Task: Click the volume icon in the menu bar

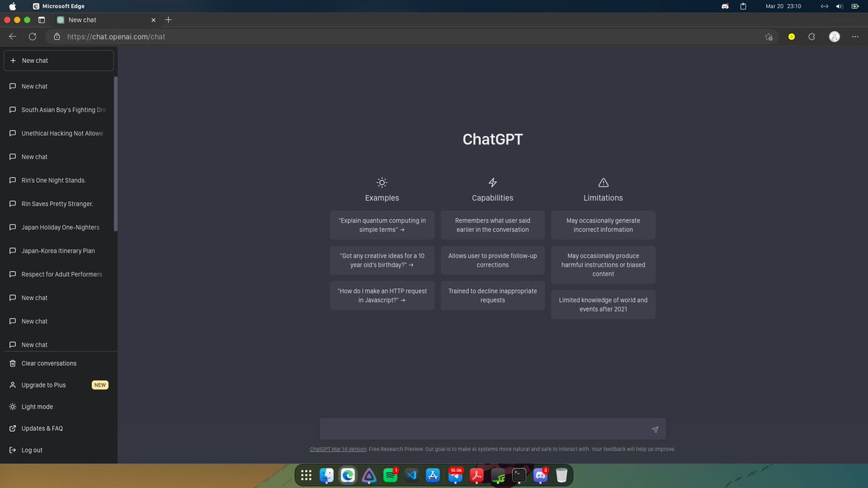Action: click(x=841, y=7)
